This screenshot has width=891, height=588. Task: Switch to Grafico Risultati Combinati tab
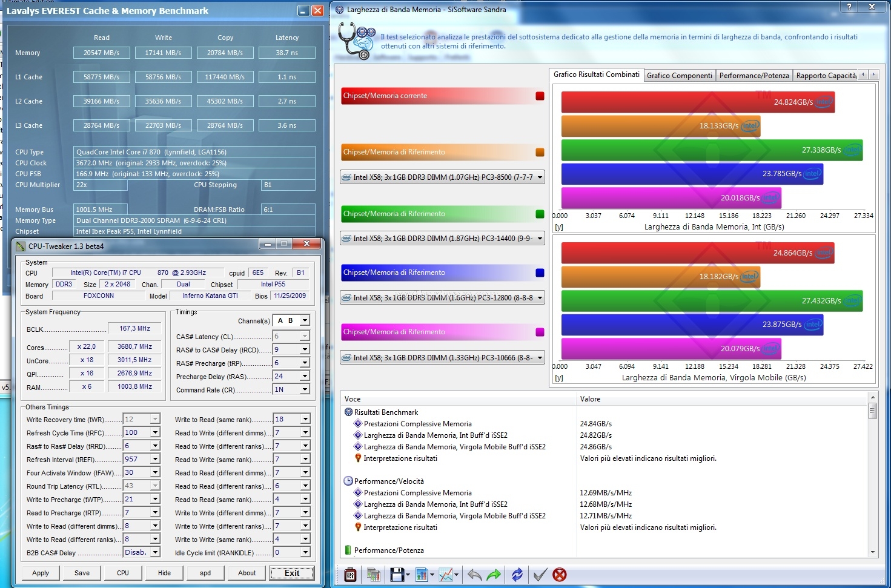pyautogui.click(x=596, y=74)
